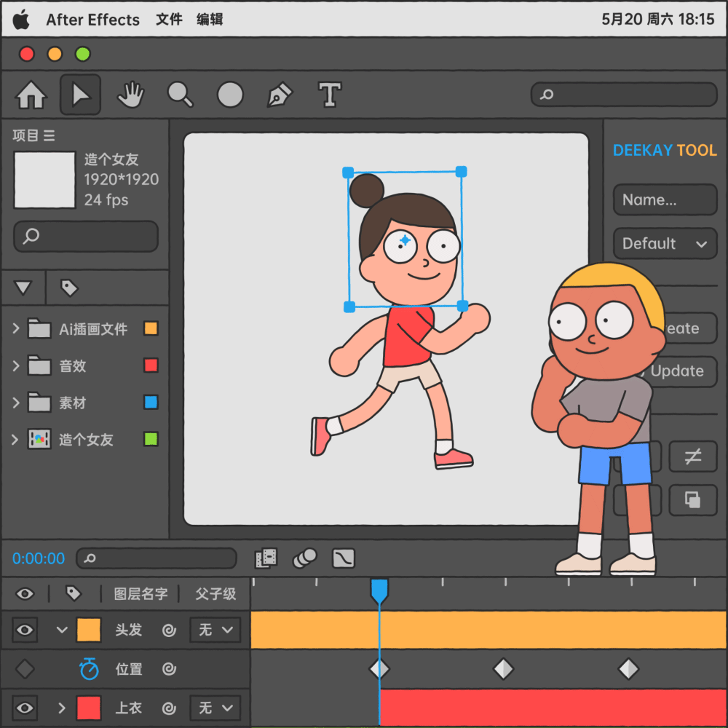
Task: Click the pick whip of 上衣 layer
Action: [169, 708]
